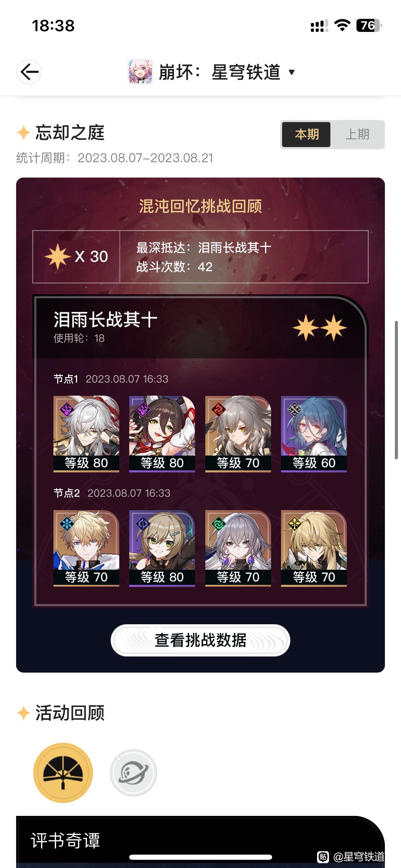Open the game switcher dropdown arrow
The width and height of the screenshot is (401, 868).
click(x=292, y=72)
